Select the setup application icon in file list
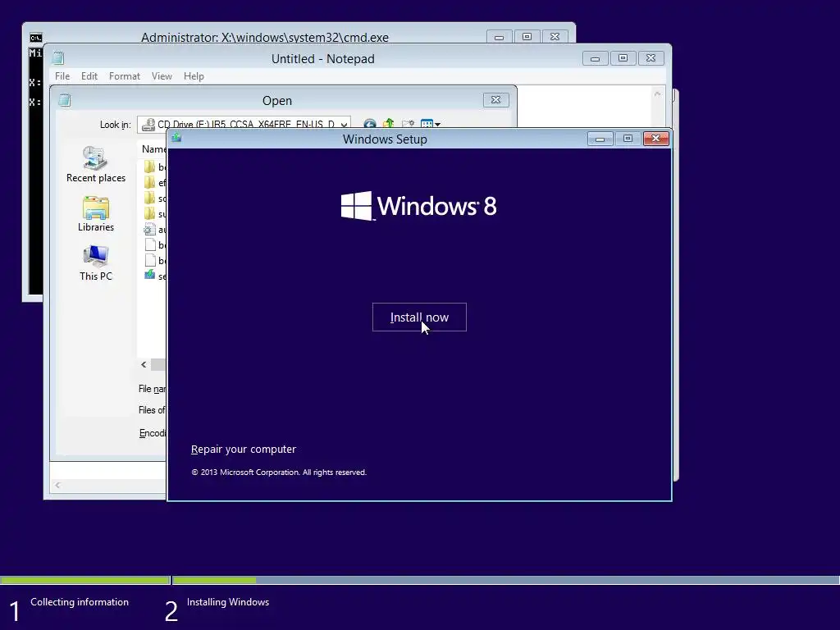 149,276
